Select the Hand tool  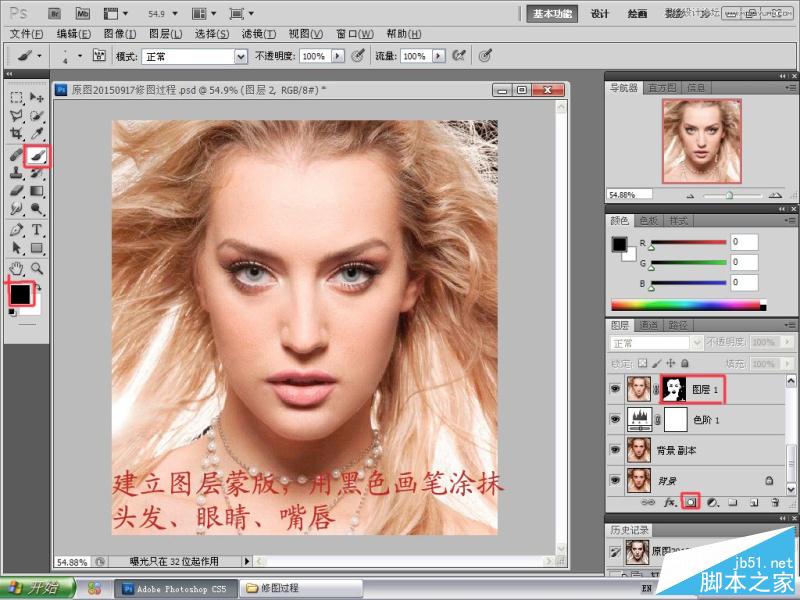click(x=16, y=268)
